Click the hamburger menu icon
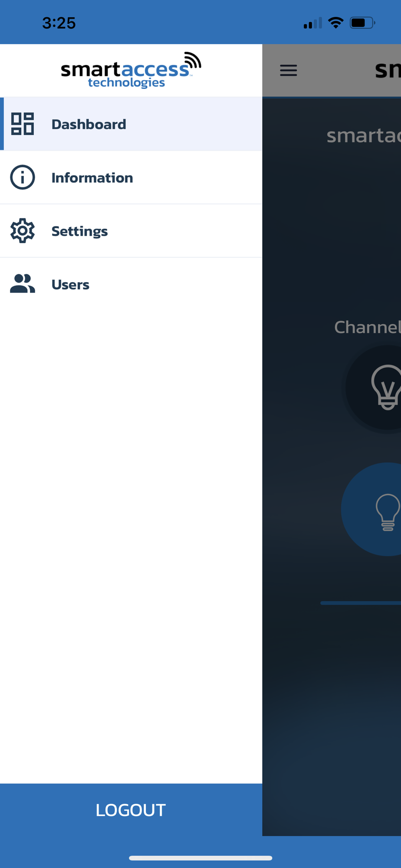 click(289, 70)
